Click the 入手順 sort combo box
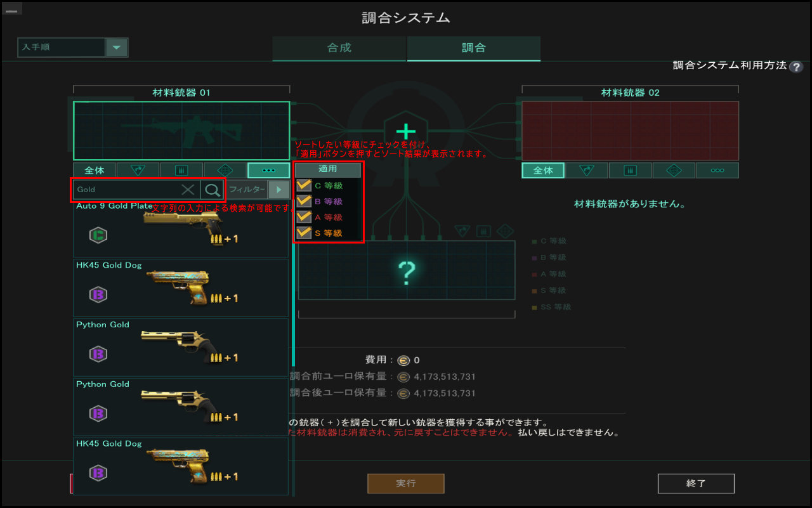The height and width of the screenshot is (508, 812). (73, 48)
